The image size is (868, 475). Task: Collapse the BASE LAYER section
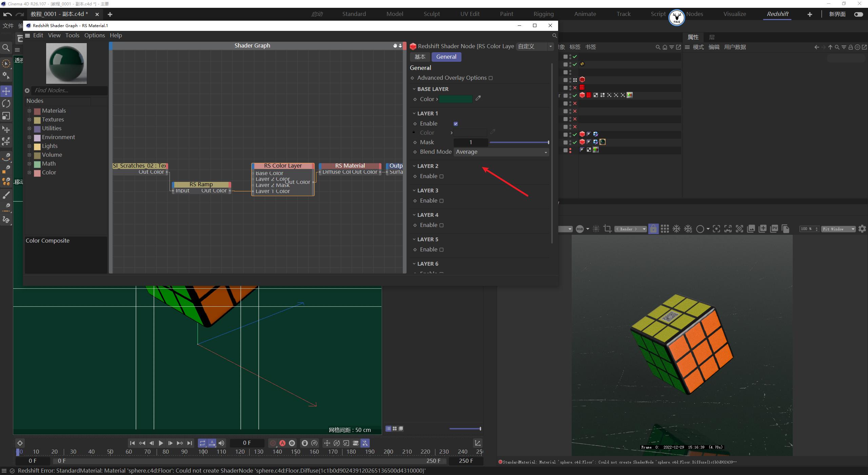pyautogui.click(x=414, y=89)
